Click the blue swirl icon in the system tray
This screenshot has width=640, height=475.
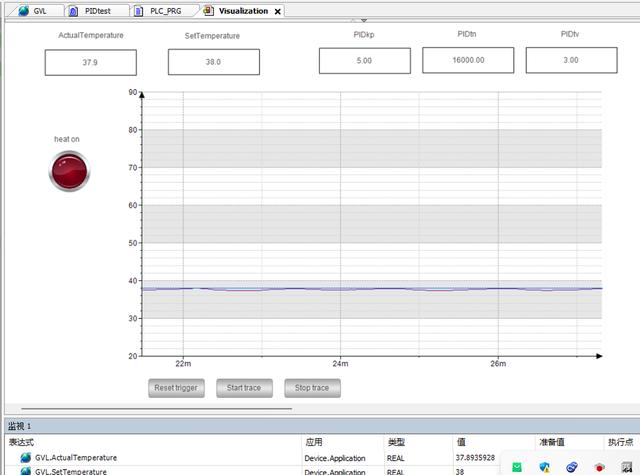[x=572, y=466]
